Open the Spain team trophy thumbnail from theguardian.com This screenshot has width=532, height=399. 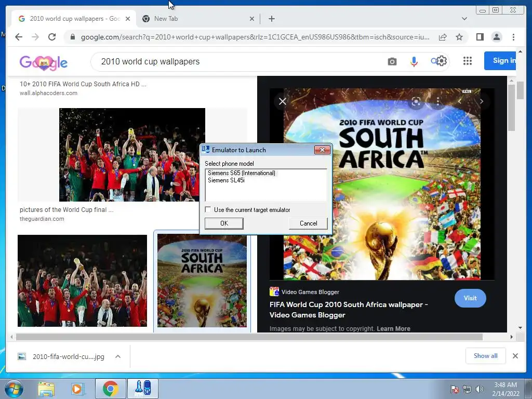(132, 155)
